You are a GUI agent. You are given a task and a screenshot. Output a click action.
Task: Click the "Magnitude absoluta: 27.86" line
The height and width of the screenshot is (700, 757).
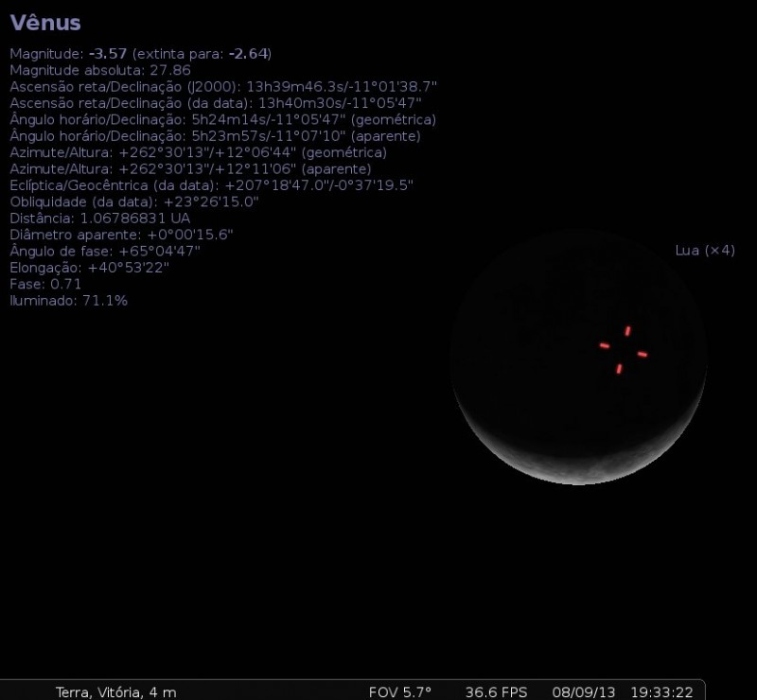(100, 70)
